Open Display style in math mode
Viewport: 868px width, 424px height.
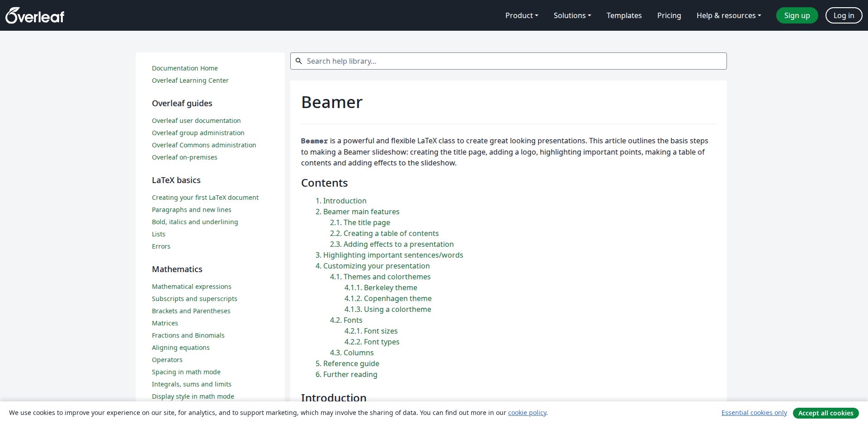pyautogui.click(x=193, y=396)
